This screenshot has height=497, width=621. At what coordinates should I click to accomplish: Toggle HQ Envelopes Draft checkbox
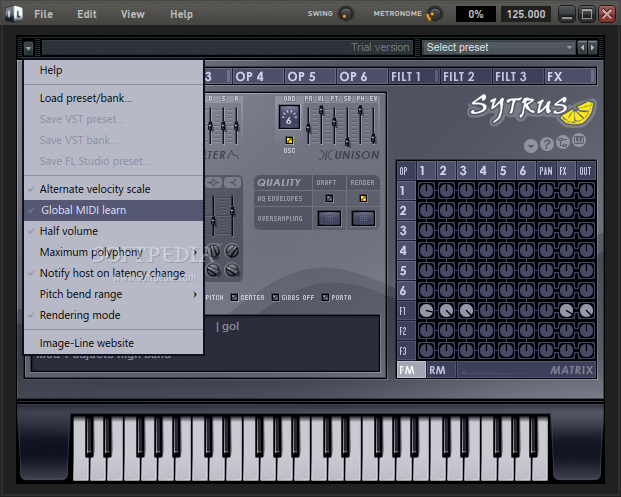coord(329,198)
